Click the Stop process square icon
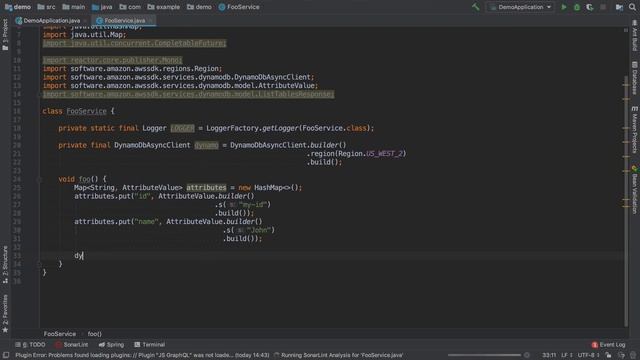 coord(603,7)
